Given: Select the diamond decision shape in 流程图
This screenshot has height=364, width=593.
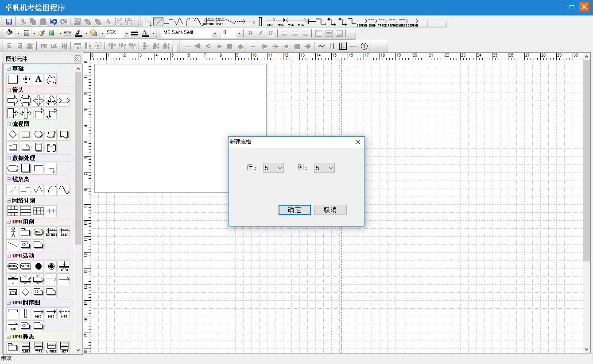Looking at the screenshot, I should click(13, 134).
